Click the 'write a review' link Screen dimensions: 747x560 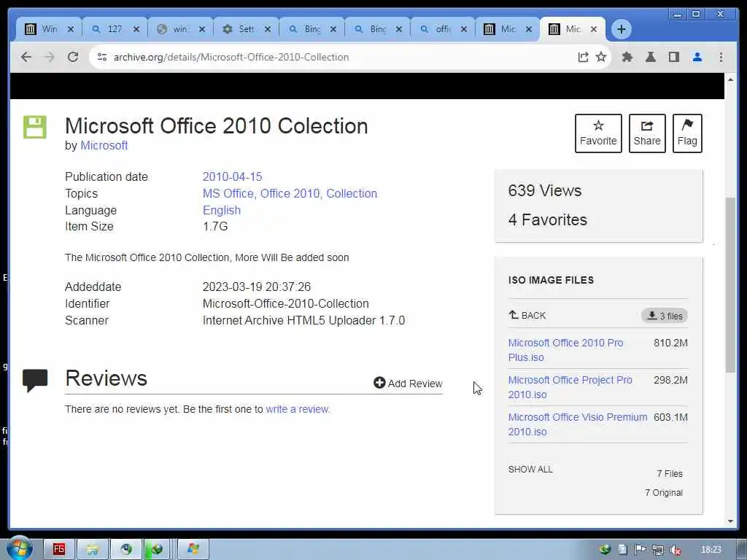pos(298,409)
